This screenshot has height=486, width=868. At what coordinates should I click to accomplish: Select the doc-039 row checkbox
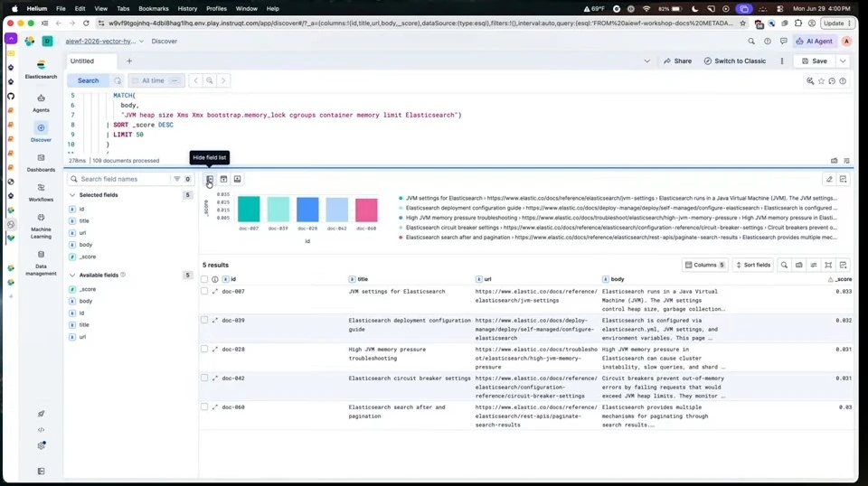(x=204, y=320)
